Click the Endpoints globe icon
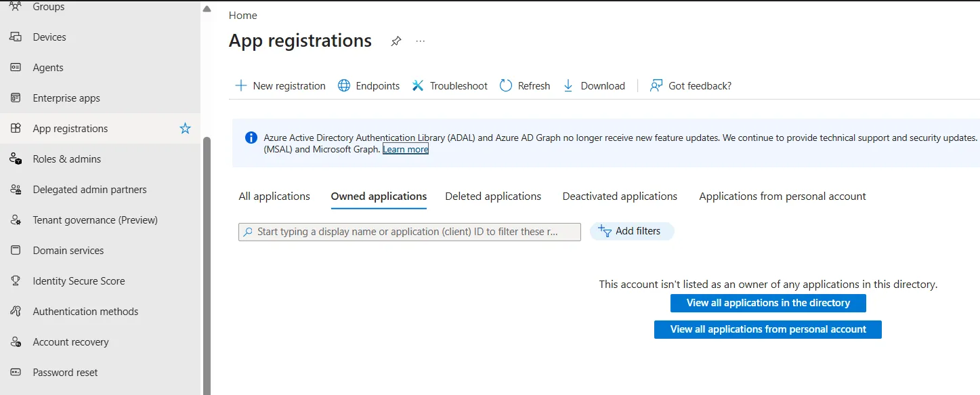Image resolution: width=980 pixels, height=395 pixels. 344,85
